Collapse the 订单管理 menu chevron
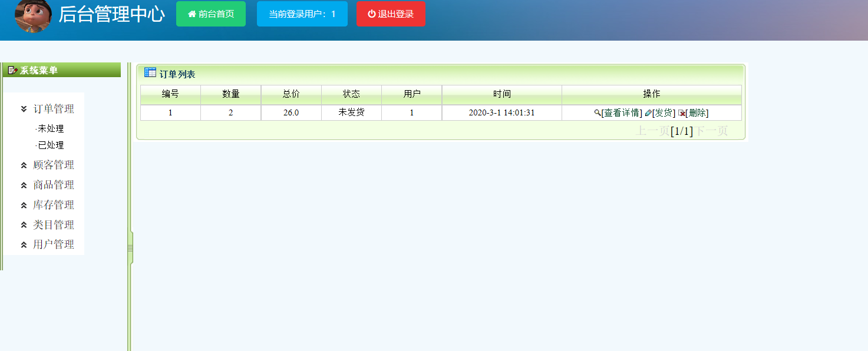This screenshot has height=351, width=868. tap(24, 109)
